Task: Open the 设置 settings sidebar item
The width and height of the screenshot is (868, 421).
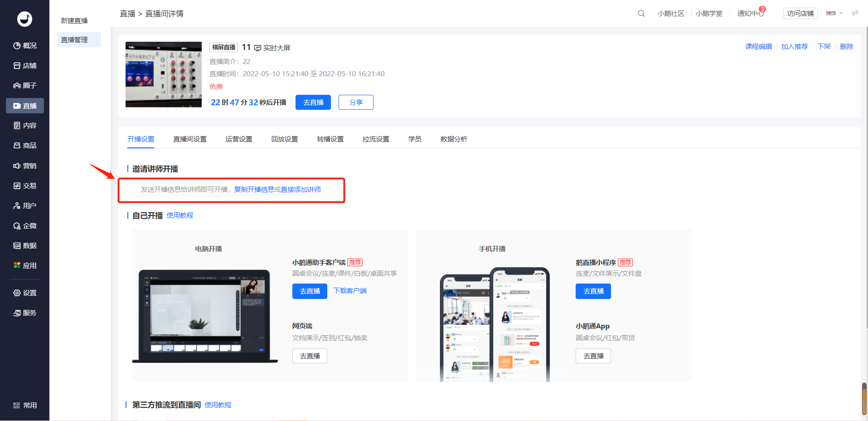Action: click(25, 293)
